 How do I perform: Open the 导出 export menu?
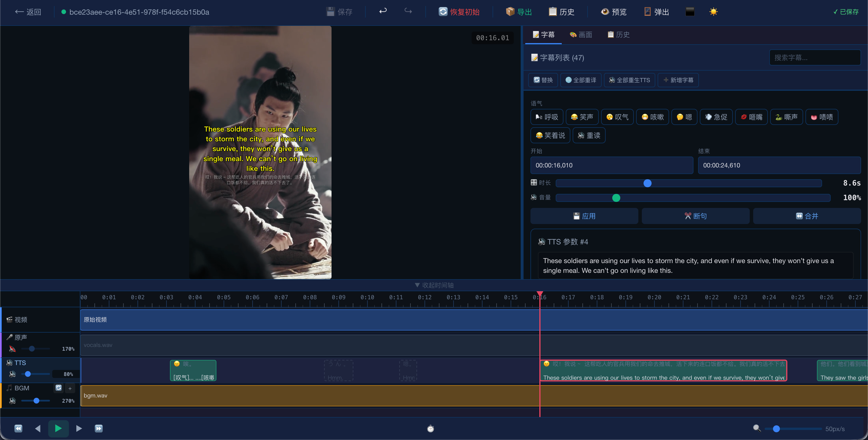pos(519,12)
